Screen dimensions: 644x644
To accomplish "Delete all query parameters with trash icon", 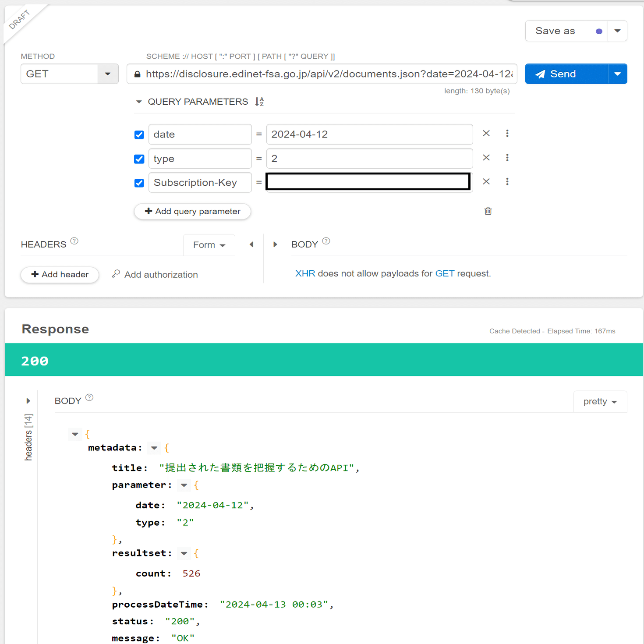I will (488, 211).
